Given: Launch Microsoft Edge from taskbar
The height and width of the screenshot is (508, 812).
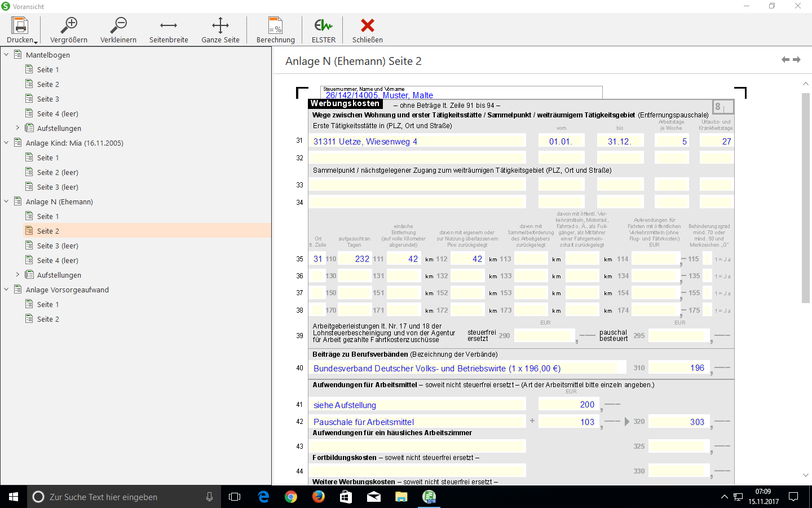Looking at the screenshot, I should [x=263, y=497].
